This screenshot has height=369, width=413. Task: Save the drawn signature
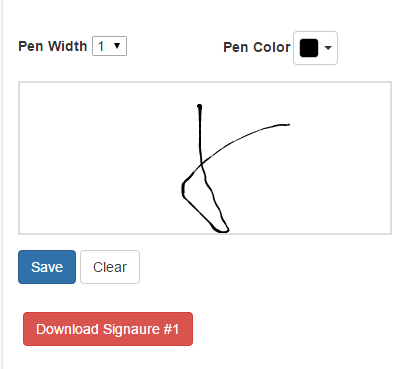coord(47,267)
